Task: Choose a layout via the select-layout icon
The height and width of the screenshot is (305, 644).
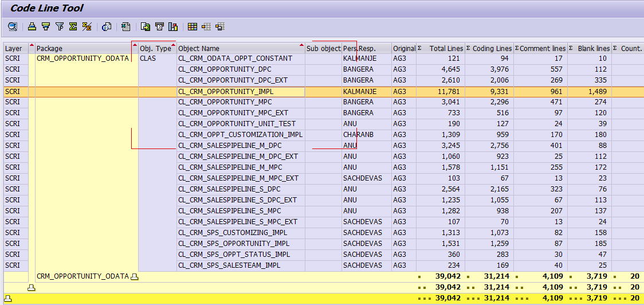Action: click(206, 27)
